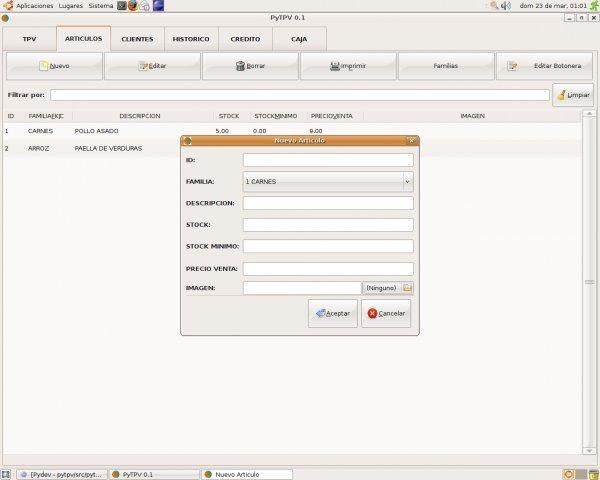600x480 pixels.
Task: Focus the Filtrar por input field
Action: tap(300, 95)
